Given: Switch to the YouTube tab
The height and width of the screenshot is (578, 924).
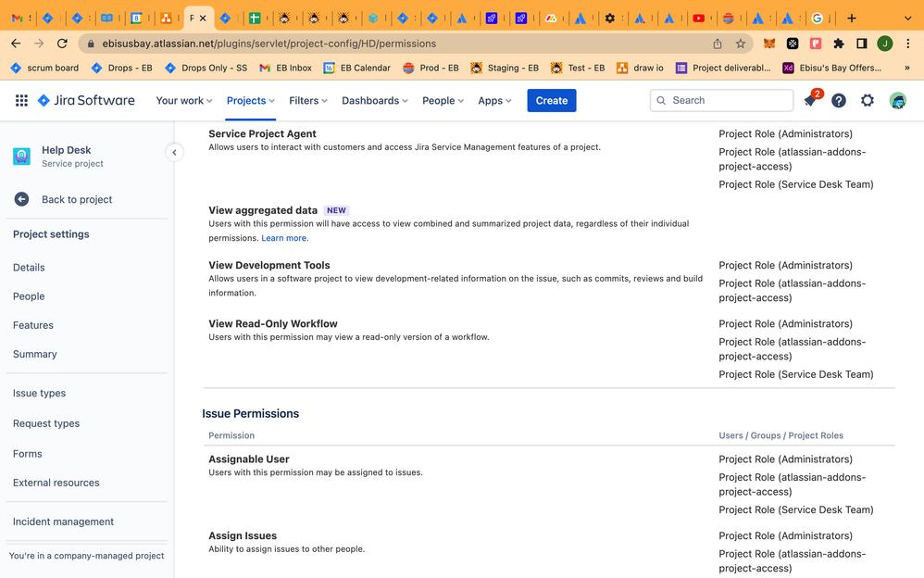Looking at the screenshot, I should click(699, 19).
